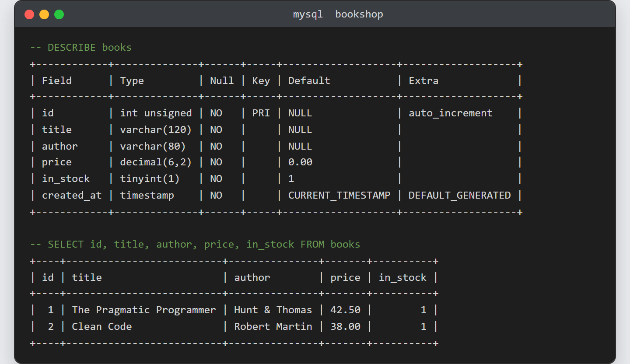The width and height of the screenshot is (630, 364).
Task: Click the 'Extra' column header
Action: [x=423, y=80]
